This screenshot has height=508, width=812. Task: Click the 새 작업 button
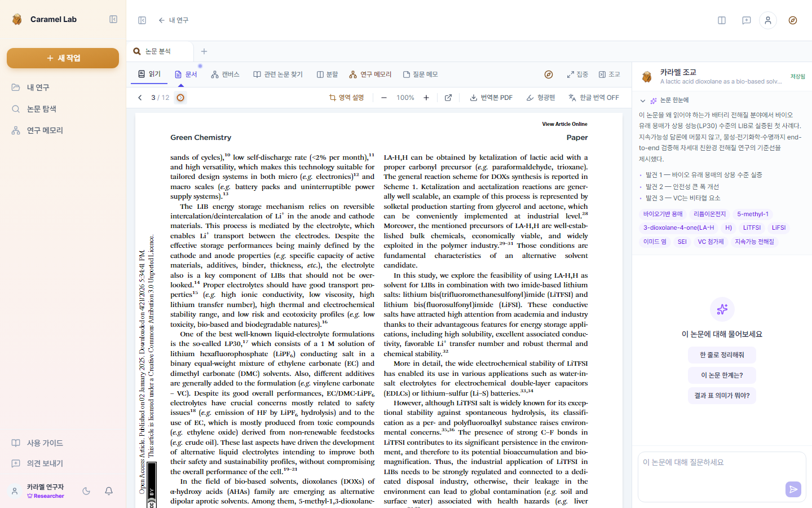pos(63,58)
